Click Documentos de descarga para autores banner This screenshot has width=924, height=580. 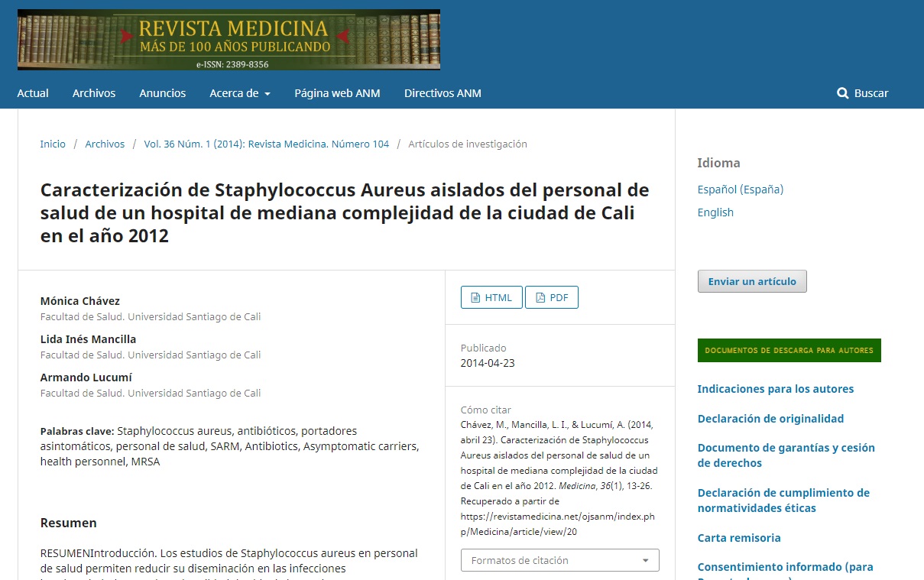click(x=789, y=350)
